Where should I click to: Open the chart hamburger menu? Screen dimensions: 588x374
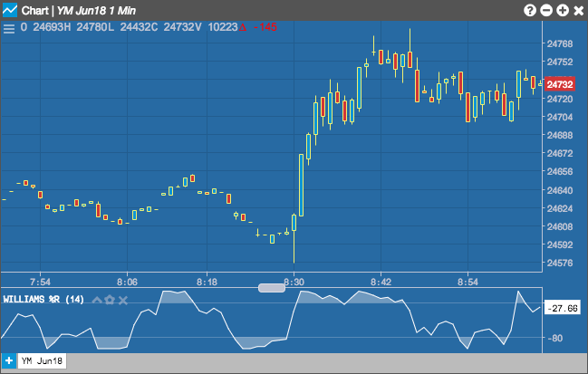[x=9, y=28]
